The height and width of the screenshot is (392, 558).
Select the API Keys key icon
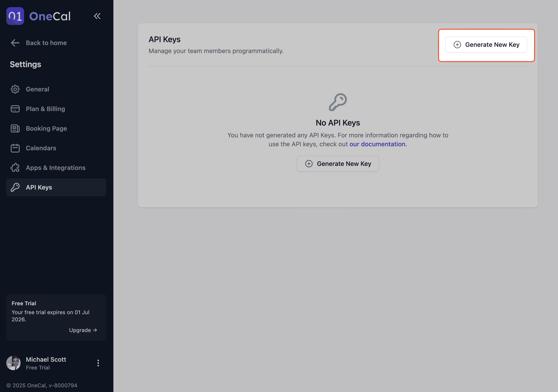15,187
